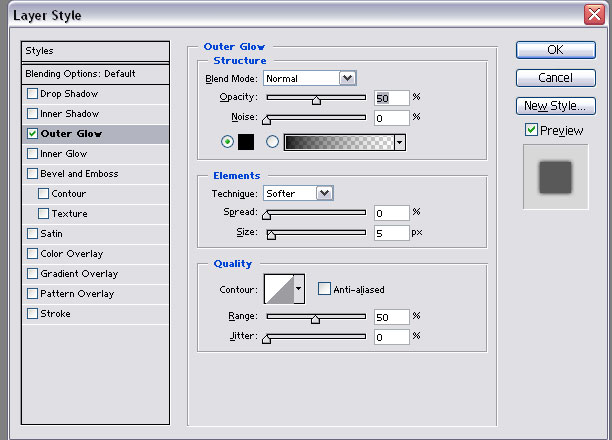Select the Styles list header
The height and width of the screenshot is (440, 612).
95,51
